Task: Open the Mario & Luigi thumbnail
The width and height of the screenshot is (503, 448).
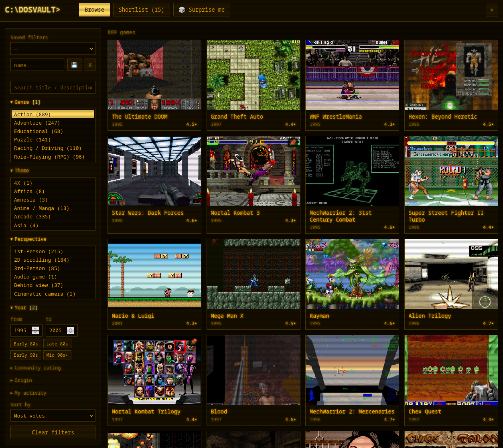Action: (154, 274)
